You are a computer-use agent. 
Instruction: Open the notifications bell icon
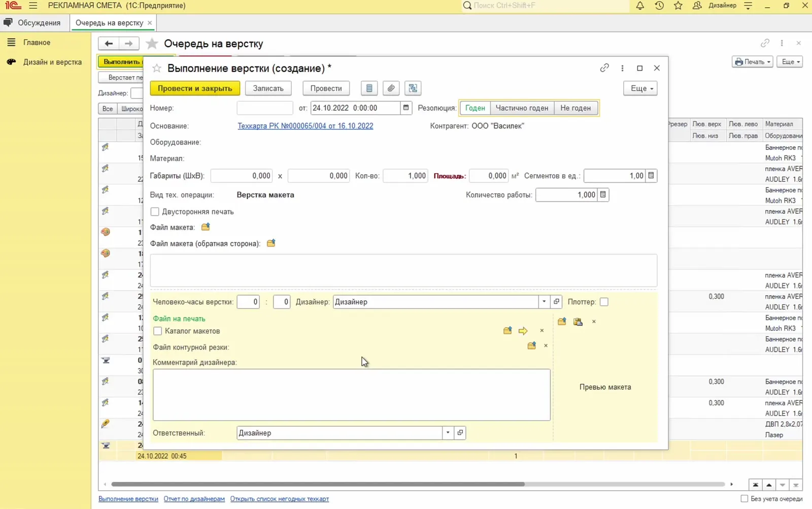[640, 6]
